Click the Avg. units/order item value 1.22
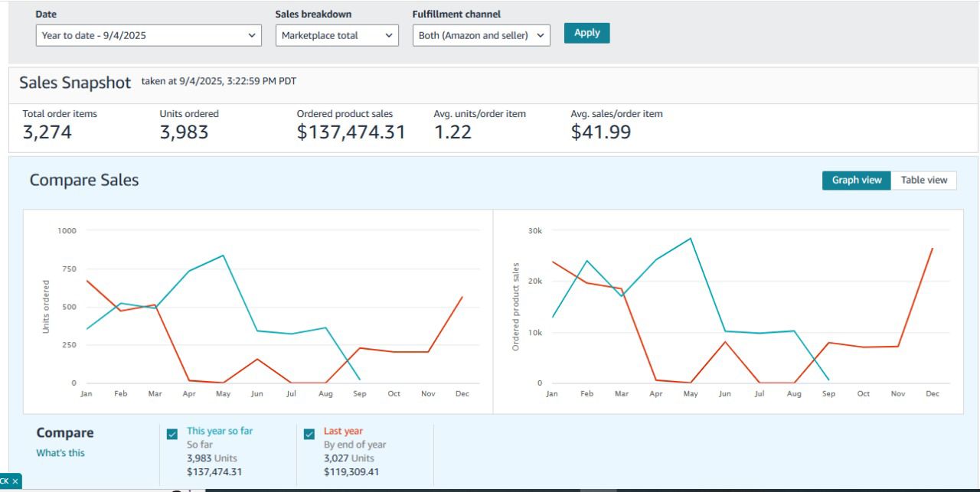 coord(452,132)
